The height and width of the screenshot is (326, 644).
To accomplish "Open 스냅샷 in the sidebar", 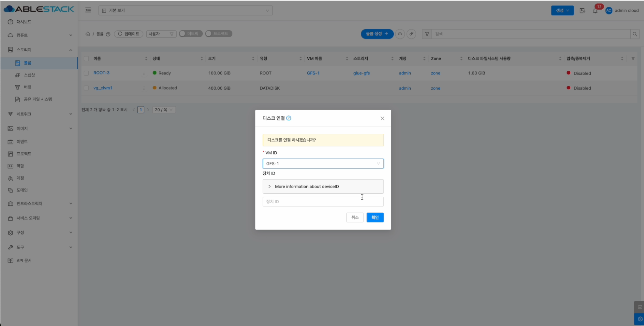I will click(x=29, y=75).
